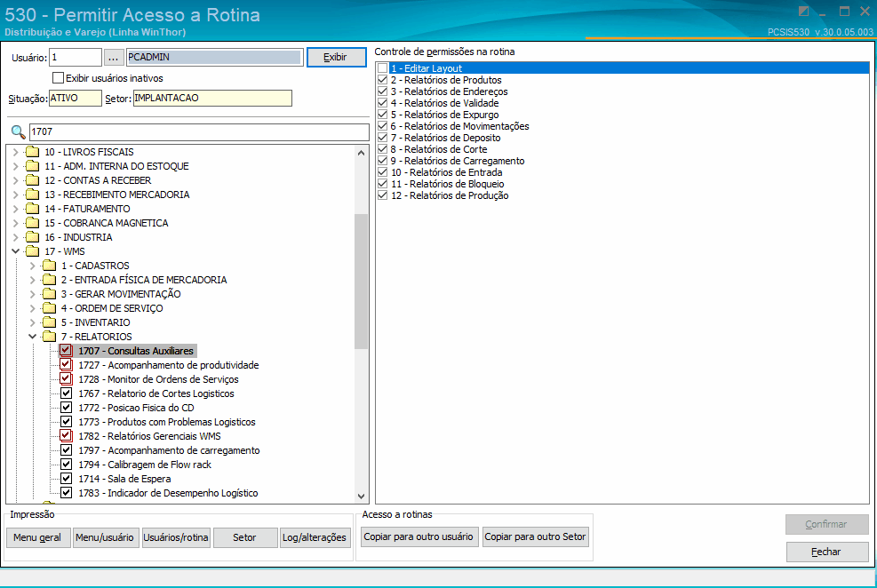
Task: Enable the '1 - Editar Layout' permission
Action: click(383, 68)
